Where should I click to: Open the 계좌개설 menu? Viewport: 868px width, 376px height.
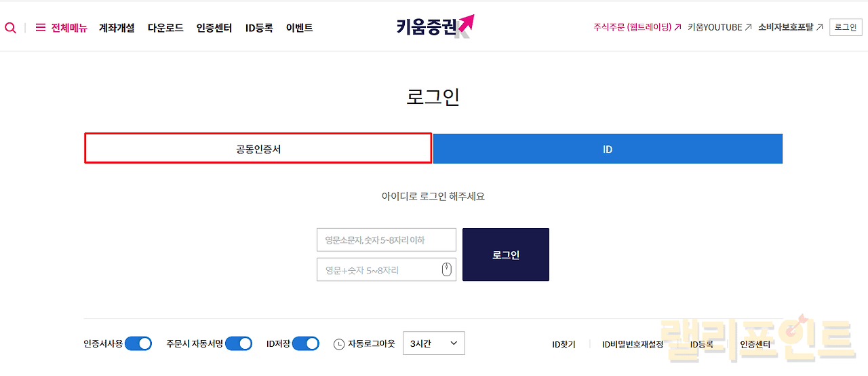(117, 28)
